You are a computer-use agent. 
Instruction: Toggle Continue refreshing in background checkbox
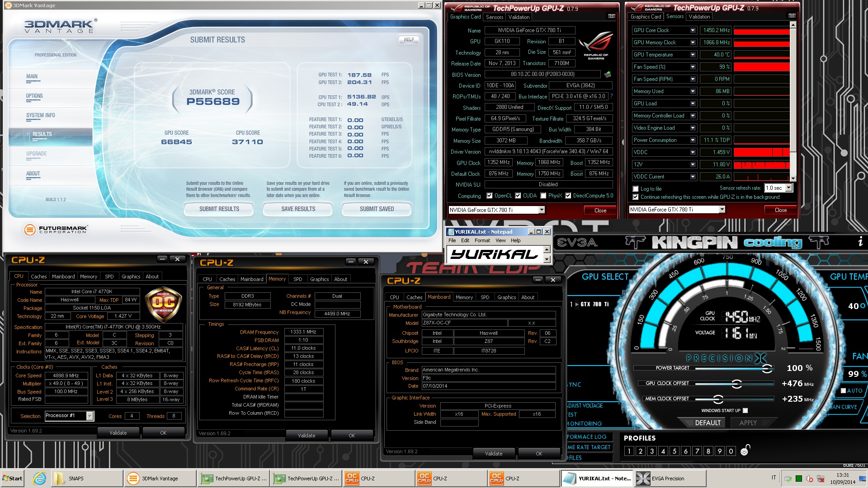636,197
